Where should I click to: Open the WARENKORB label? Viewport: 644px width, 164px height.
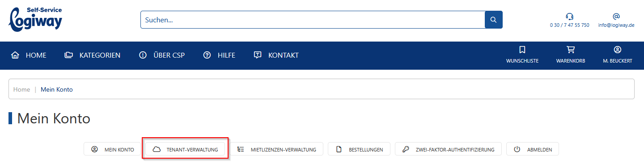coord(571,61)
